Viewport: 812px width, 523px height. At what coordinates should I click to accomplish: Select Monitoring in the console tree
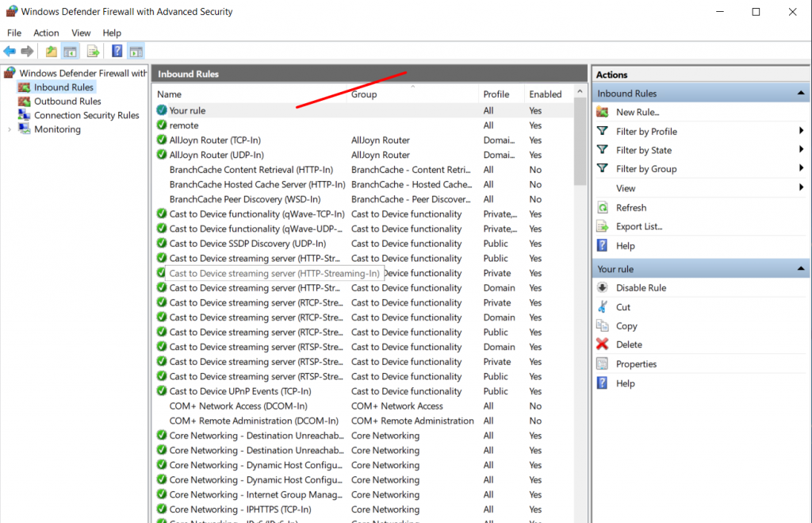57,129
